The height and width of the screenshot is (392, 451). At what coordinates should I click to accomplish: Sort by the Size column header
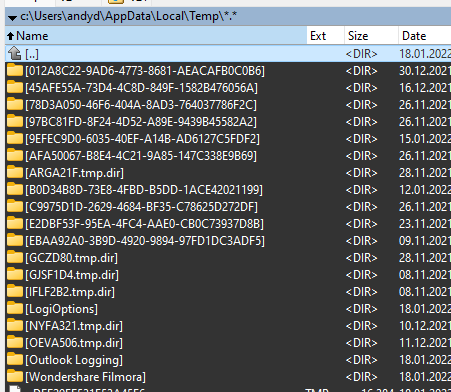[x=371, y=36]
